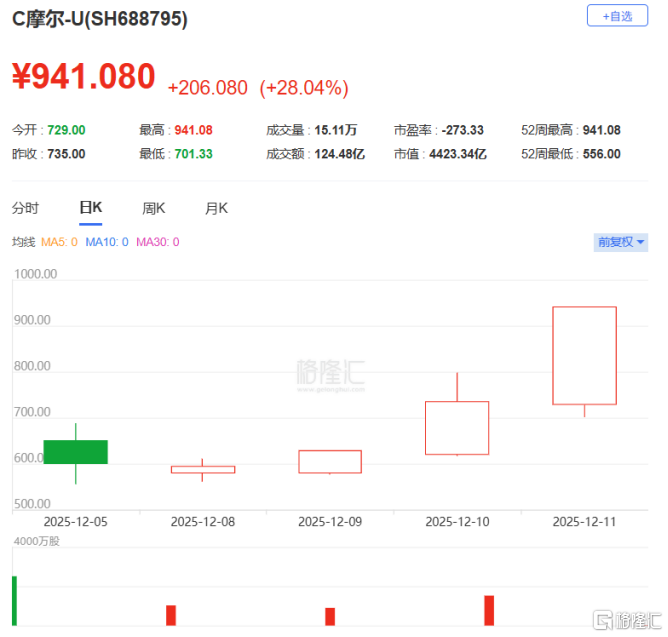Viewport: 668px width, 637px height.
Task: Toggle the MA30 moving average indicator
Action: [x=157, y=242]
